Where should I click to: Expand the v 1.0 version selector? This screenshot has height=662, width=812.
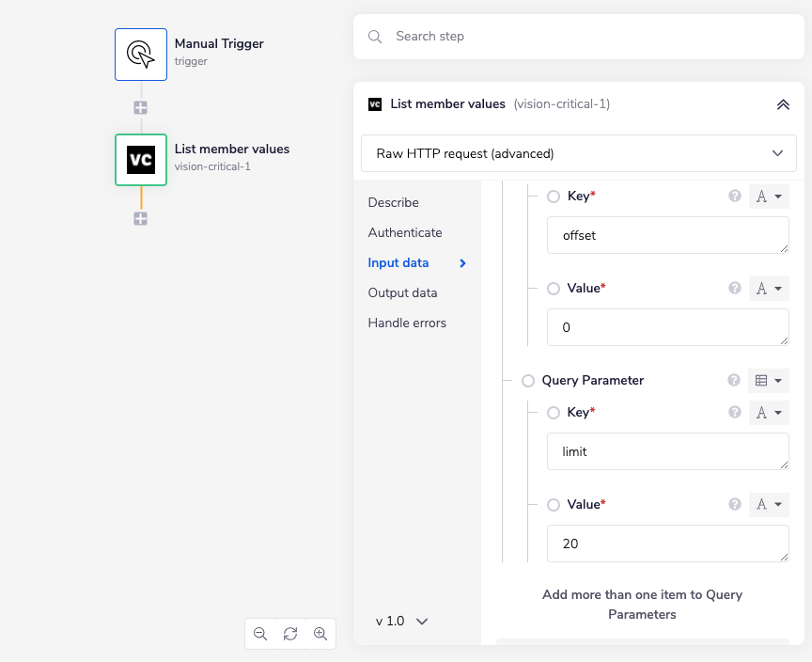tap(402, 622)
